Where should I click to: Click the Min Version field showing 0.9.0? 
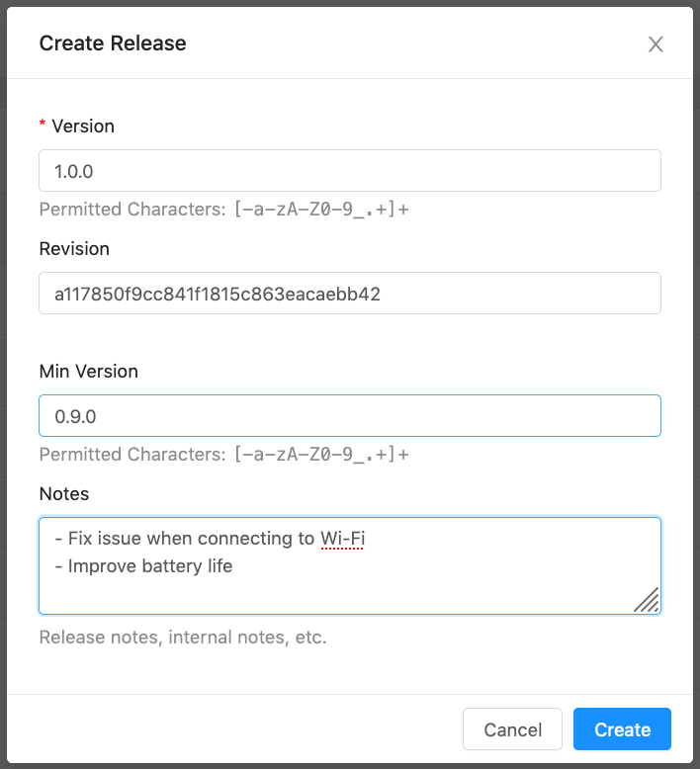click(349, 416)
